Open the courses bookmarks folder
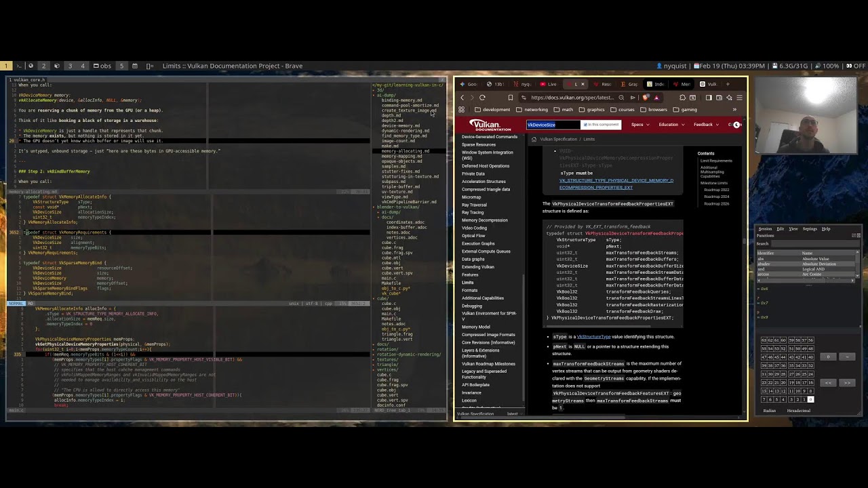The width and height of the screenshot is (868, 488). coord(623,110)
